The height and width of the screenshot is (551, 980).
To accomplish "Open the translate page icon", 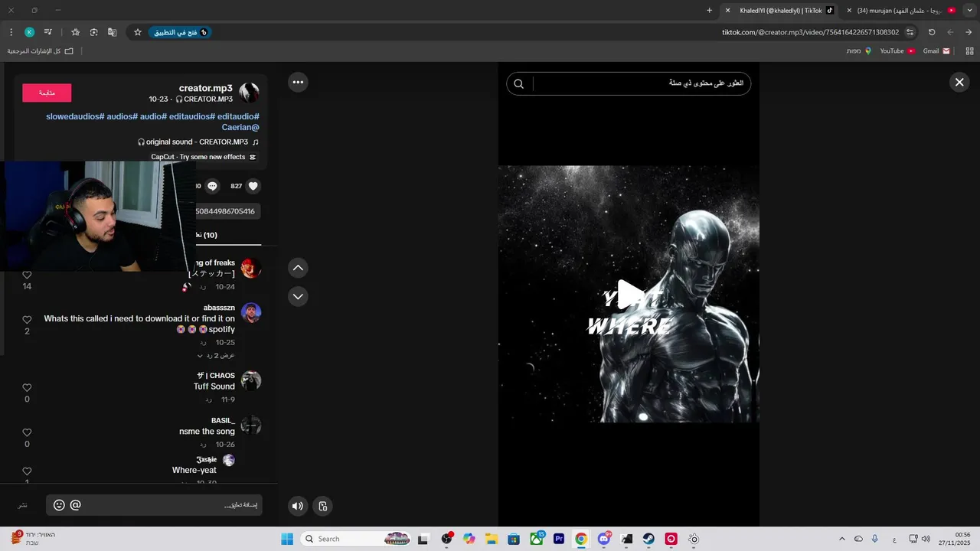I will (112, 32).
